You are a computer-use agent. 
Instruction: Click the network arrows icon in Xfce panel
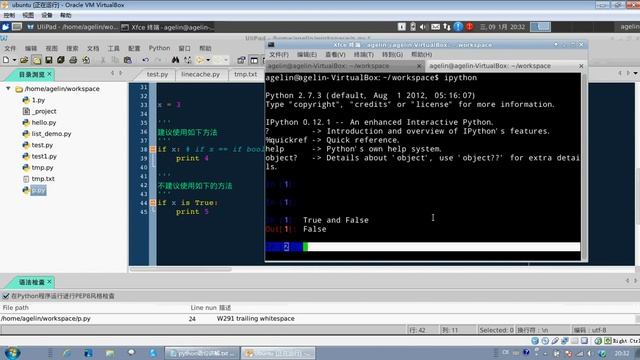[447, 27]
